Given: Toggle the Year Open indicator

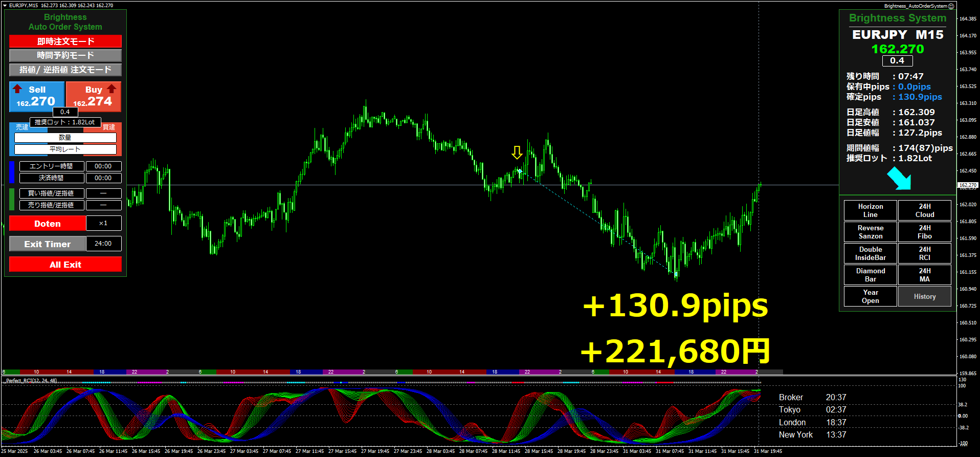Looking at the screenshot, I should (x=871, y=296).
